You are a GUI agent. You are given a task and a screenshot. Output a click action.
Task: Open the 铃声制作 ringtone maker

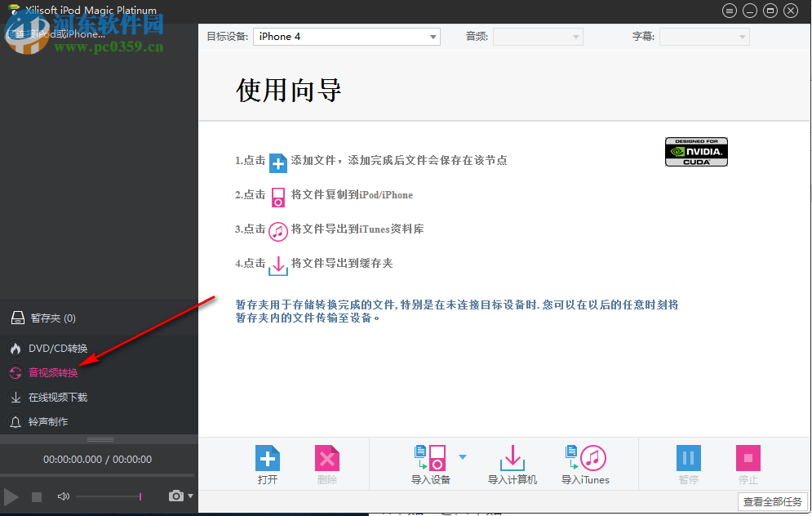[x=51, y=422]
